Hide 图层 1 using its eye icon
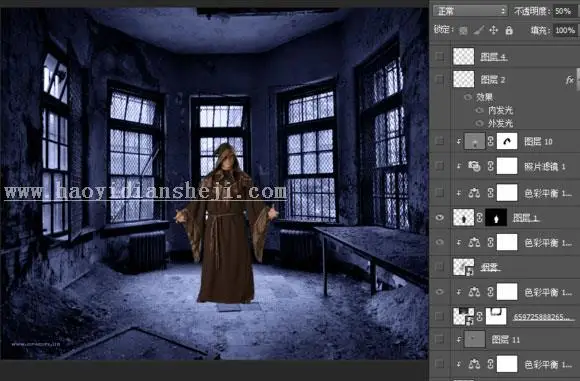Screen dimensions: 580x381 (439, 218)
